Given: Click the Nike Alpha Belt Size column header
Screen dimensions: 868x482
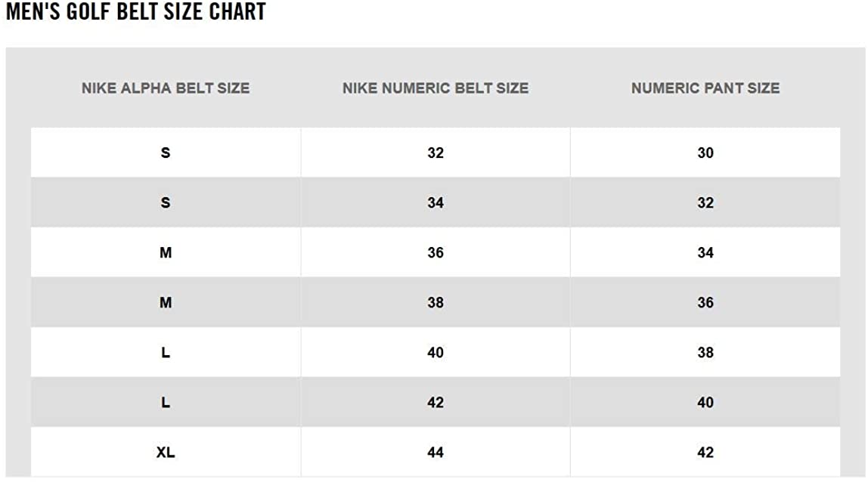Looking at the screenshot, I should tap(166, 88).
